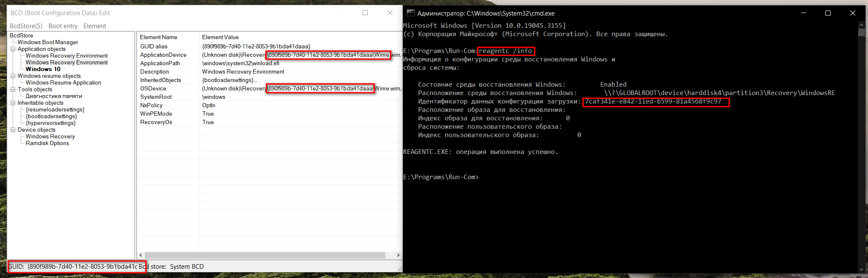Click the WindowsRE path in cmd output
The image size is (868, 278).
[x=719, y=93]
